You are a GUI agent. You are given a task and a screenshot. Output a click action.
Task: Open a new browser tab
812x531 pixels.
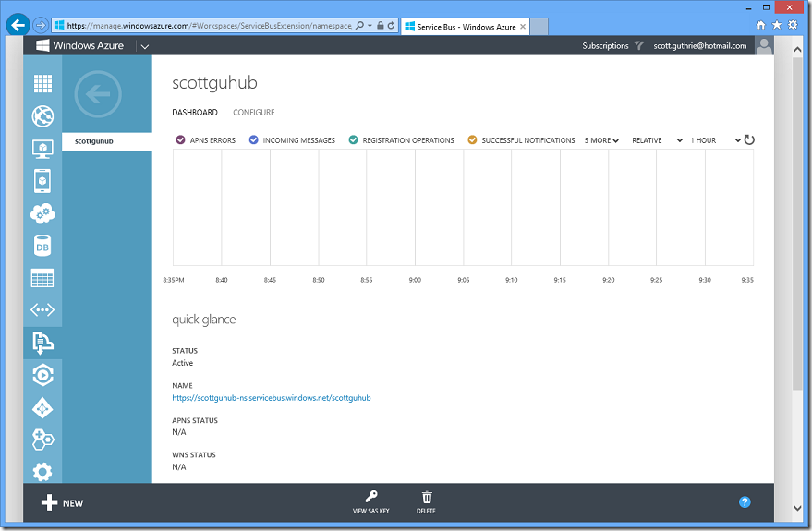[539, 27]
